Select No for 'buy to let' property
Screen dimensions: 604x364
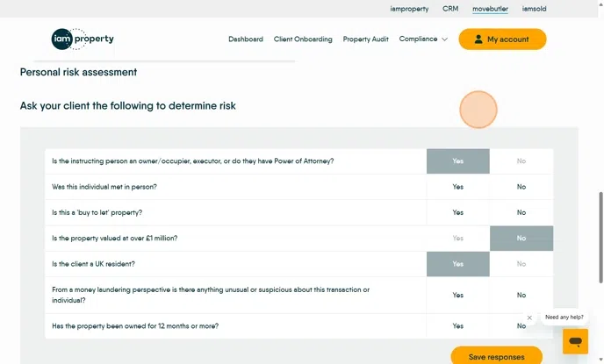coord(521,212)
